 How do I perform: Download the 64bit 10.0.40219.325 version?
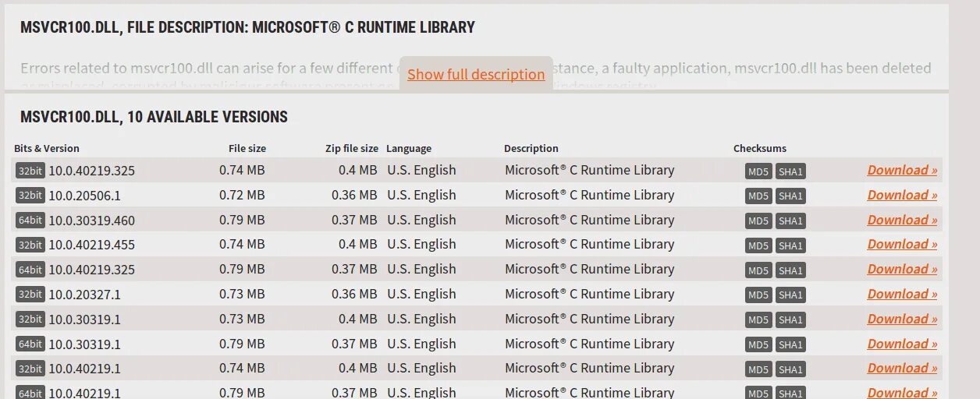click(902, 269)
